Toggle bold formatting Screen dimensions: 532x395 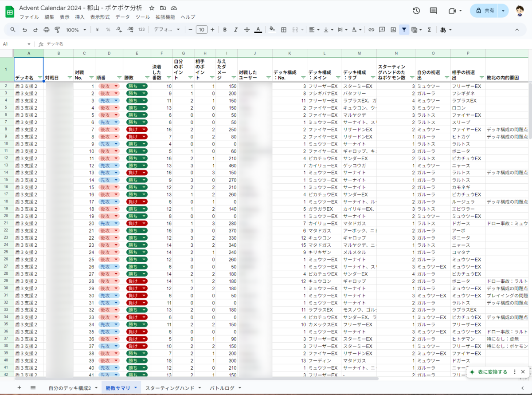(225, 30)
